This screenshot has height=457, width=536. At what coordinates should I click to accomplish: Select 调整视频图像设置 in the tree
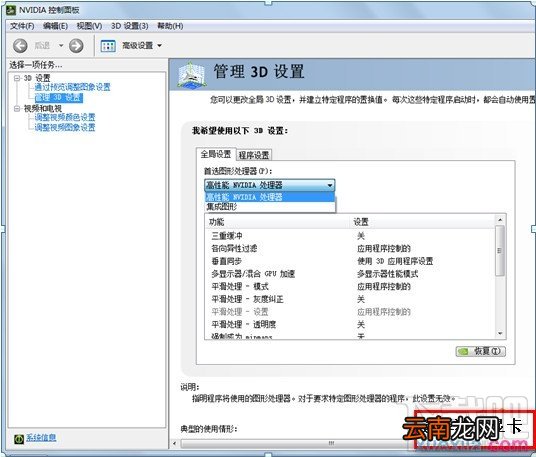point(65,127)
